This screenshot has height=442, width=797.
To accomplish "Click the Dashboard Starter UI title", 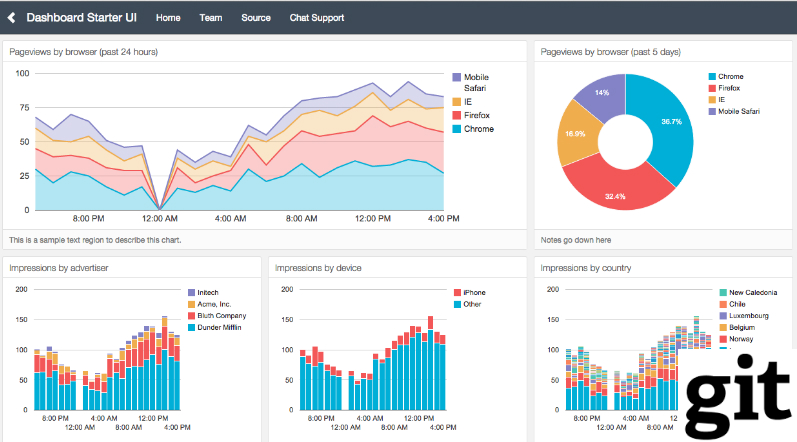I will click(x=82, y=18).
